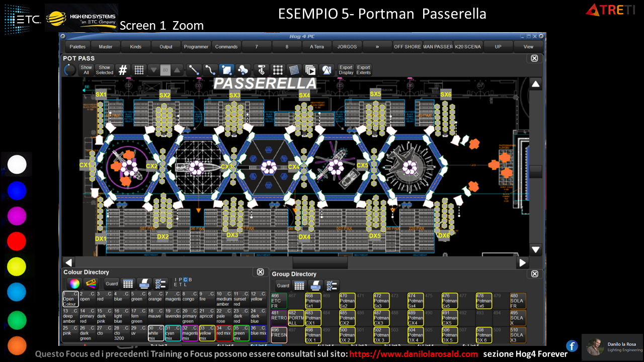Viewport: 644px width, 362px height.
Task: Open the Facebook icon at bottom right
Action: pos(572,346)
